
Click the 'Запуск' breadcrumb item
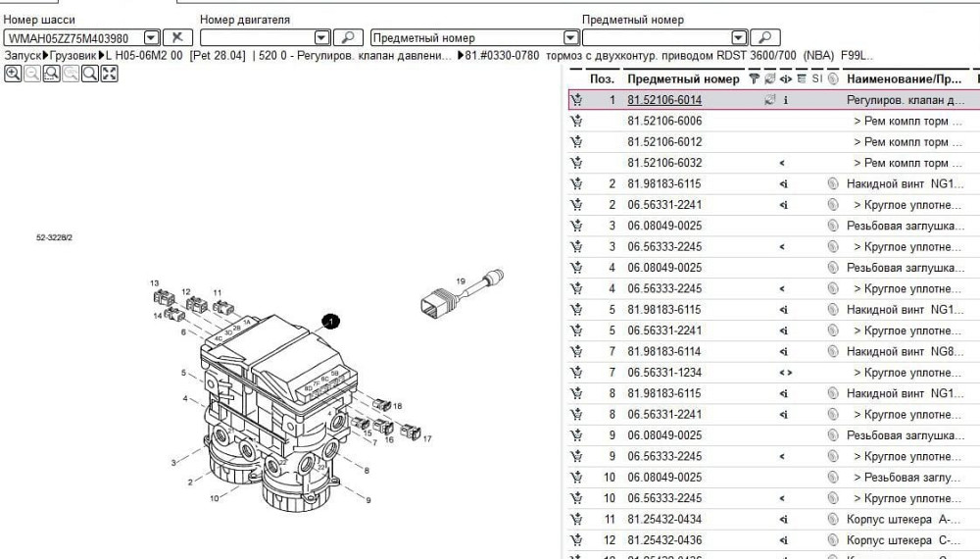pos(23,56)
